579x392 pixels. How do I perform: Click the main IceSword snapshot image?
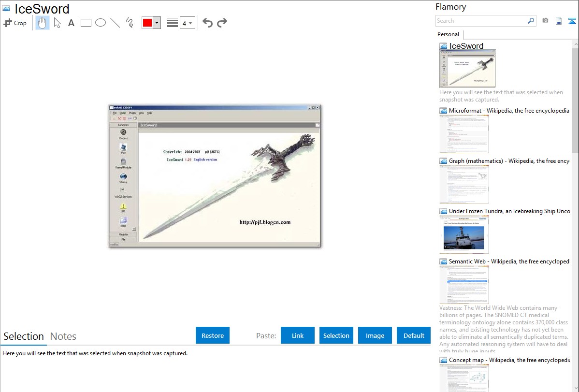215,176
